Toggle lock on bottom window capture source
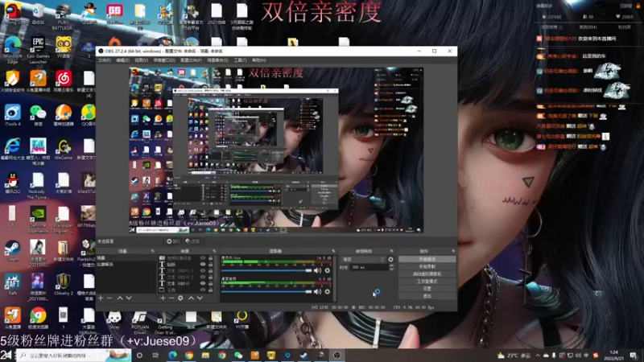The image size is (644, 362). [x=211, y=290]
